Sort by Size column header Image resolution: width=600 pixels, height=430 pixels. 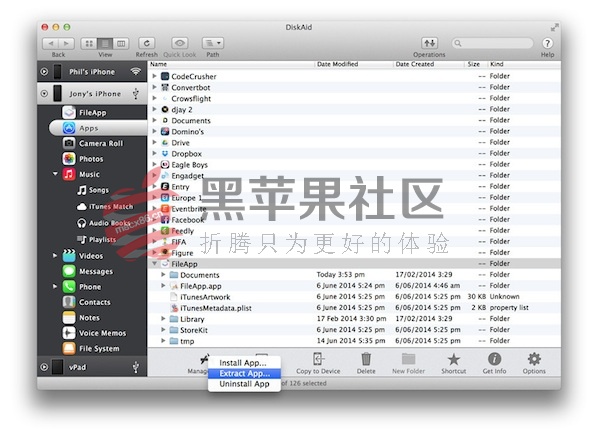point(476,64)
